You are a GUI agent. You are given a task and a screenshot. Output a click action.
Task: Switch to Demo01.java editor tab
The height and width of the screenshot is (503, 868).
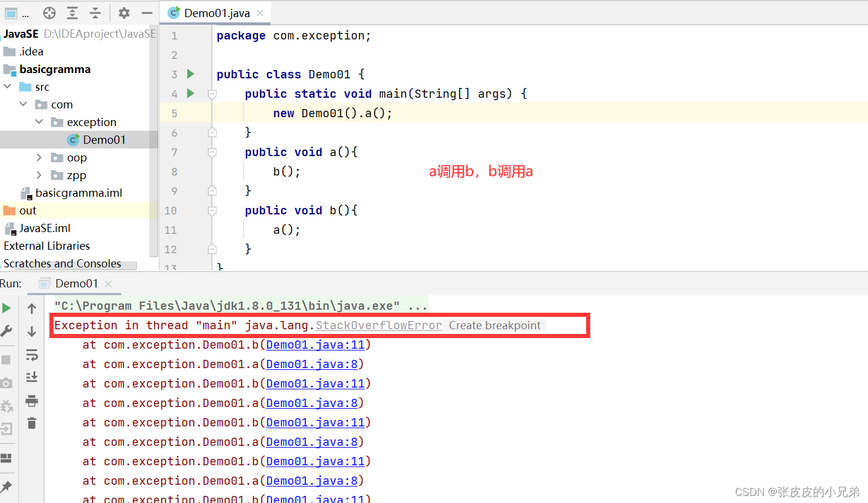(x=217, y=13)
